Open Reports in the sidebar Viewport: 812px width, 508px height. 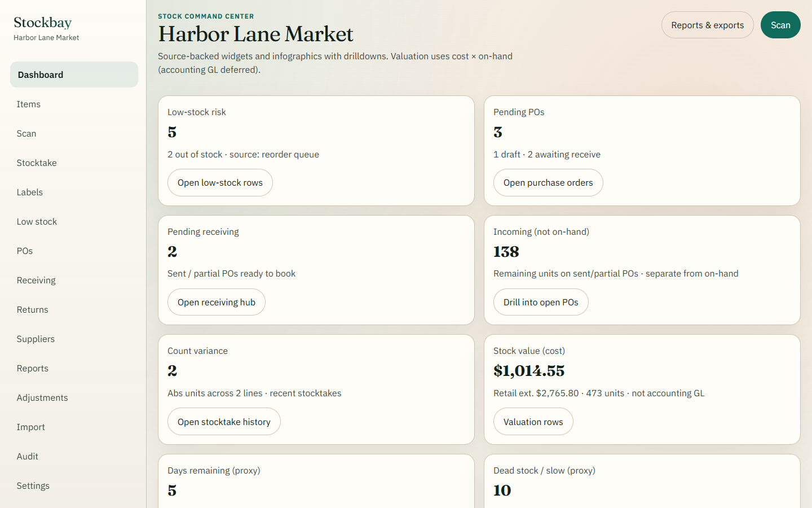(x=74, y=368)
